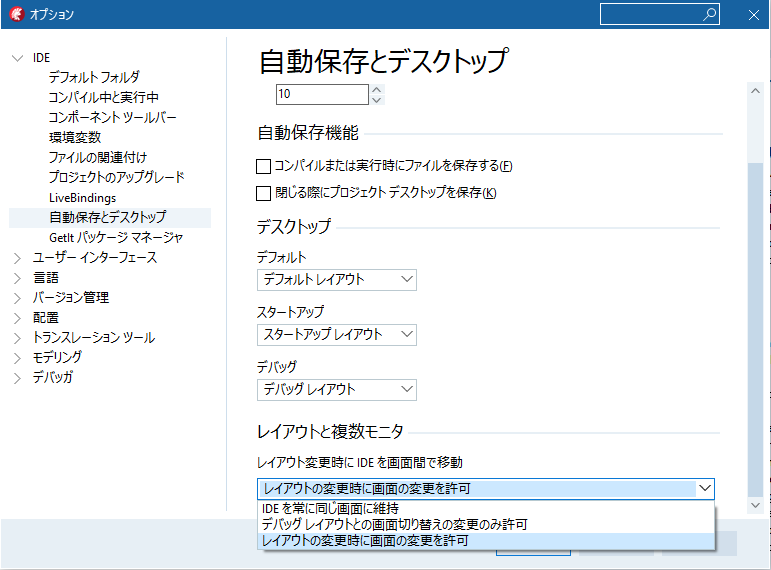
Task: Select コンパイル中と実行中 in the tree
Action: (103, 97)
